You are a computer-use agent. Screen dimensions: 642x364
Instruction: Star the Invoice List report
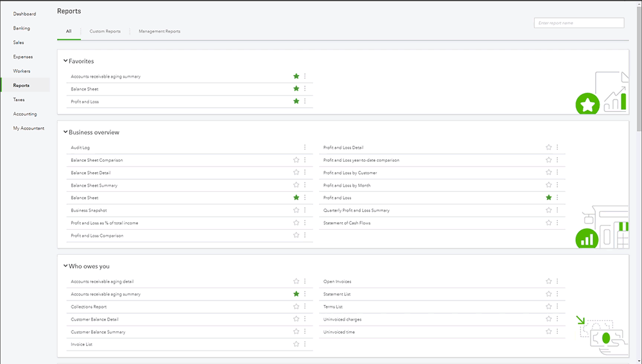pos(296,344)
